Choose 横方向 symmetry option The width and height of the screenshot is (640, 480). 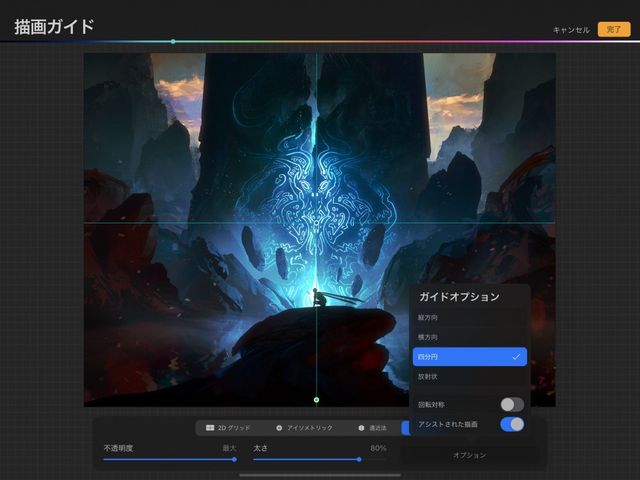click(x=469, y=337)
